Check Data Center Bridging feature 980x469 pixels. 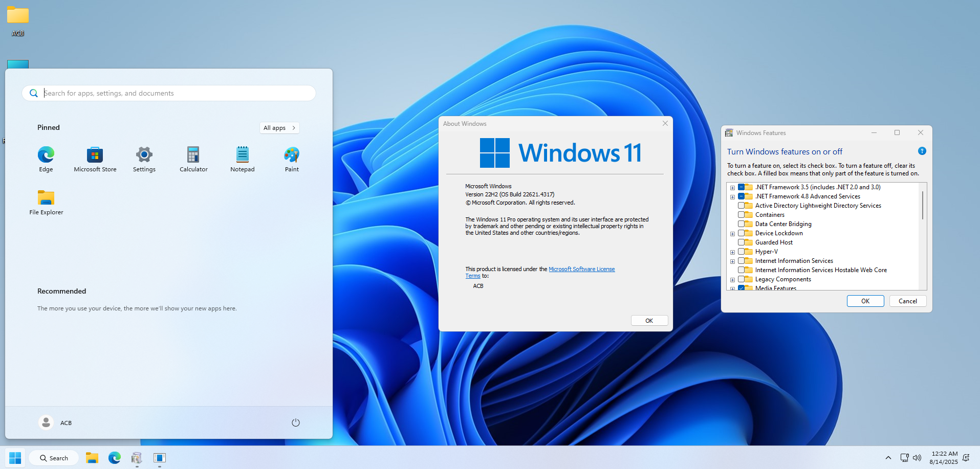(741, 224)
